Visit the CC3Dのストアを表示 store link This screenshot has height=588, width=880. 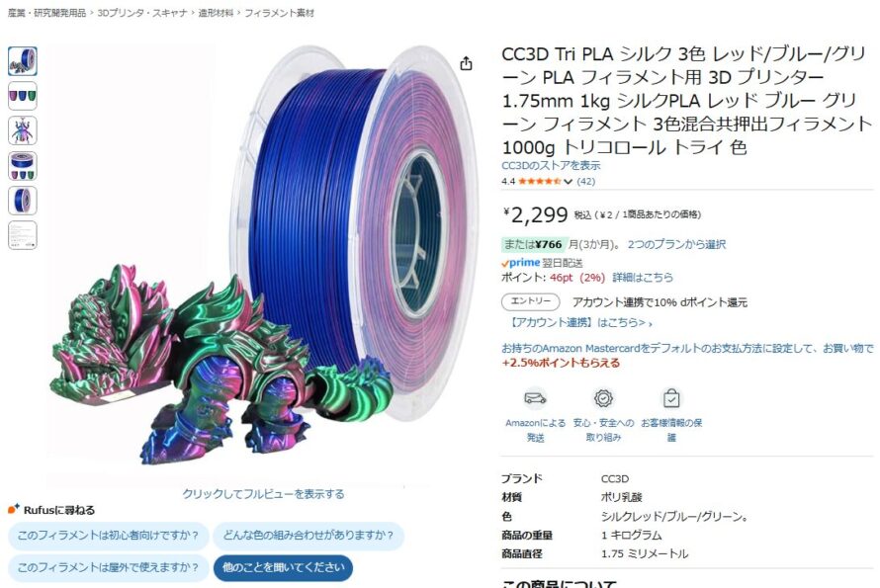(551, 165)
